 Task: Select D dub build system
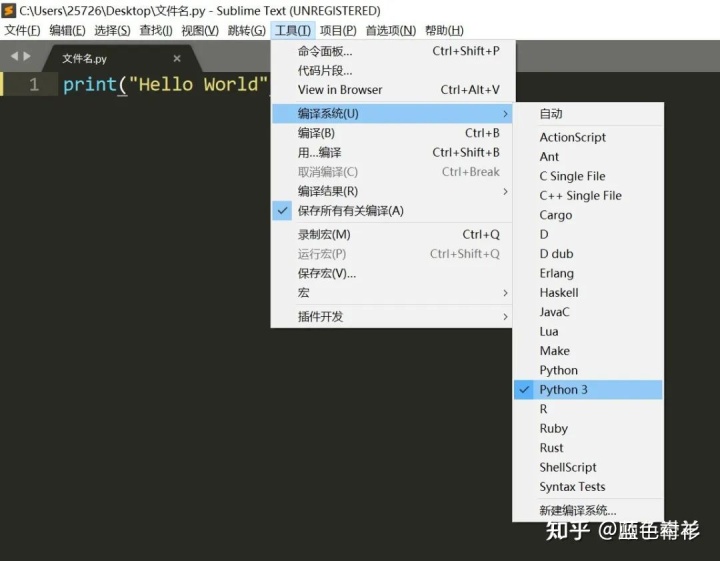[588, 253]
